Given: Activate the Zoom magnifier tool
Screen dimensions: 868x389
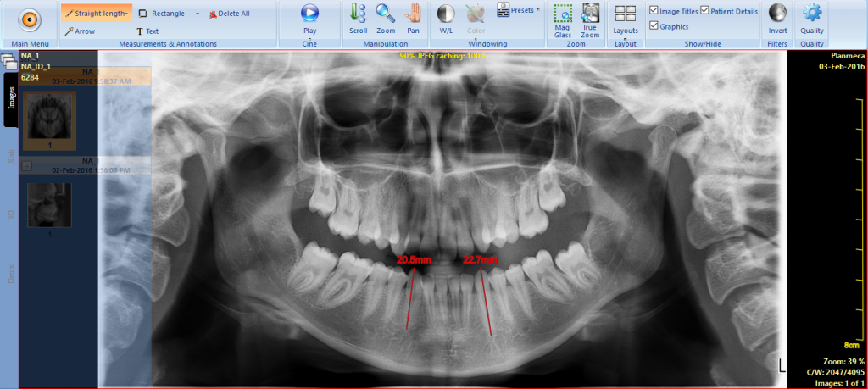Looking at the screenshot, I should click(386, 19).
